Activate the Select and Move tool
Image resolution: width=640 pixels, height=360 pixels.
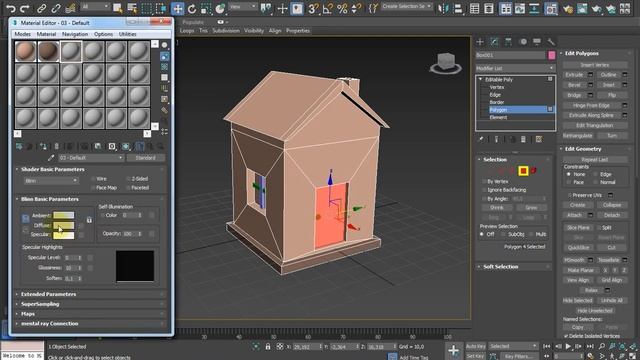[178, 8]
